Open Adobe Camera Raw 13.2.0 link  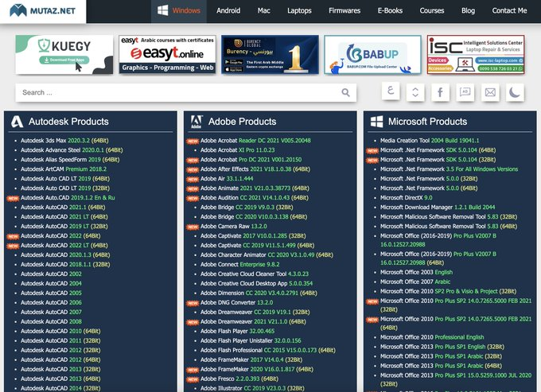point(234,227)
